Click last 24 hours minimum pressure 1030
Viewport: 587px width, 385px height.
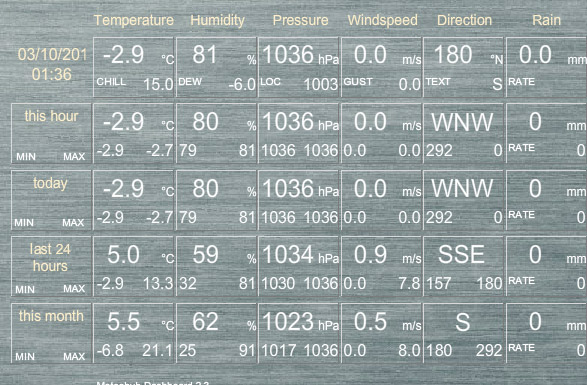coord(278,284)
